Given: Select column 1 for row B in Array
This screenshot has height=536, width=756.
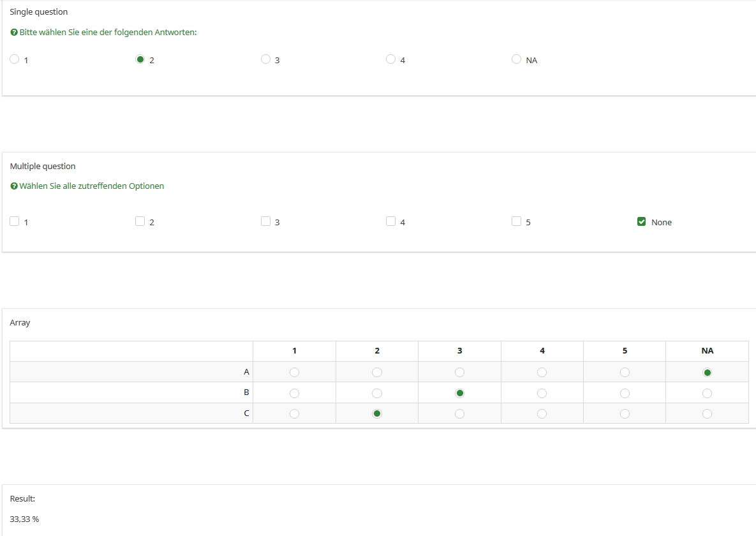Looking at the screenshot, I should click(294, 393).
